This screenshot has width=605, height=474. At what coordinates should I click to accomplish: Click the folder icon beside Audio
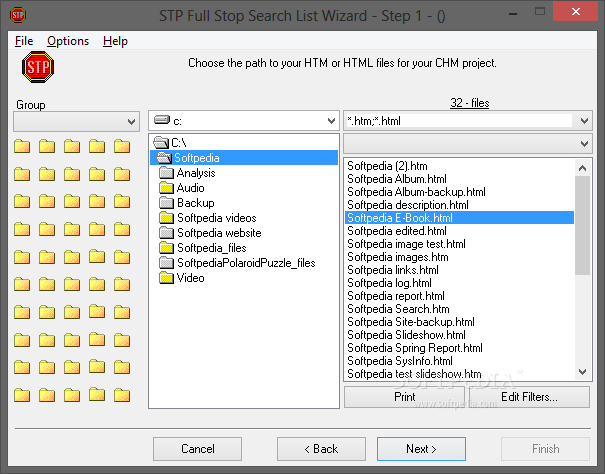166,188
